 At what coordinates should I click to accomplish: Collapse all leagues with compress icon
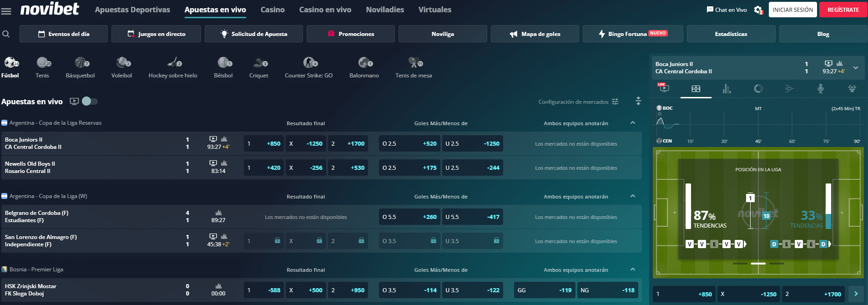(x=638, y=101)
